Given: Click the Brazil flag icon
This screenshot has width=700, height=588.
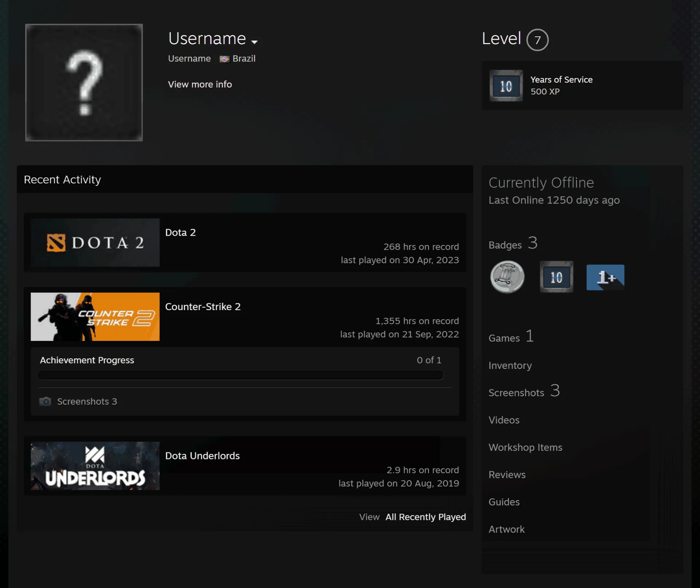Looking at the screenshot, I should tap(224, 59).
